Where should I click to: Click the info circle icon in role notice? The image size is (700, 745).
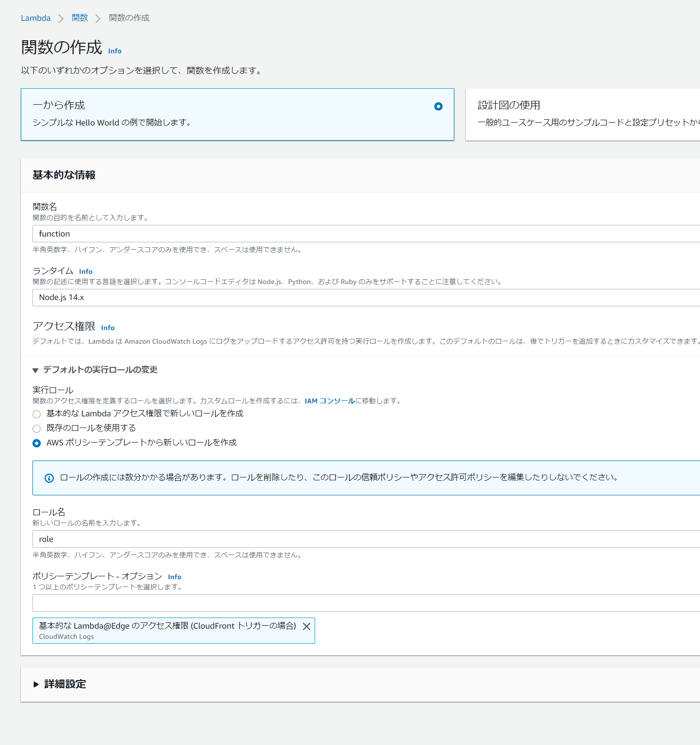point(49,478)
